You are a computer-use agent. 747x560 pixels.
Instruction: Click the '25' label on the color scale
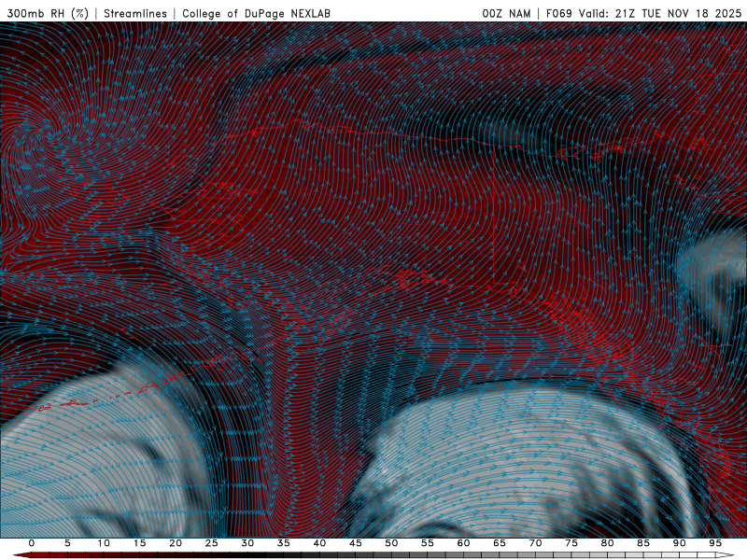(x=212, y=543)
